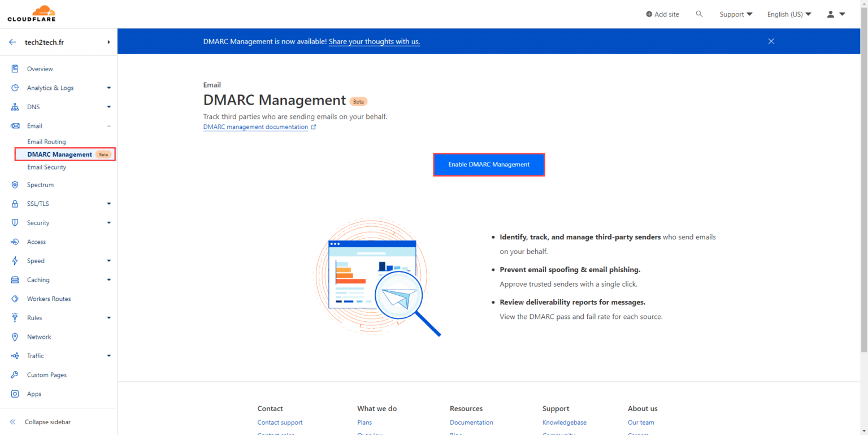The height and width of the screenshot is (435, 868).
Task: Expand the Analytics & Logs submenu
Action: (x=50, y=88)
